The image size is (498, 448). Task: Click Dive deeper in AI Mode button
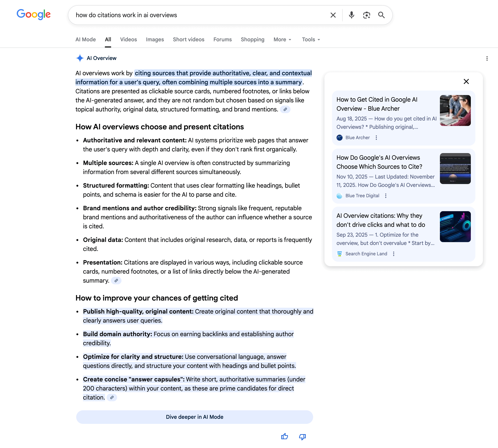194,417
